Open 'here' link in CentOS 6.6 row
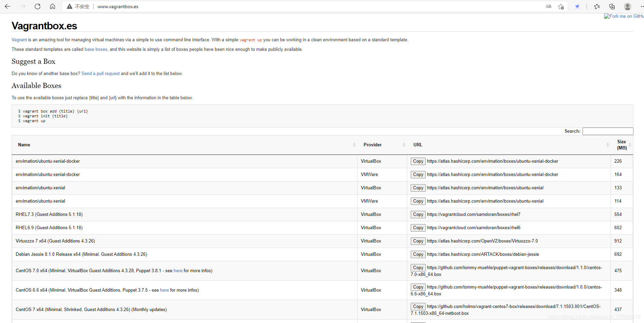This screenshot has width=644, height=323. point(164,290)
